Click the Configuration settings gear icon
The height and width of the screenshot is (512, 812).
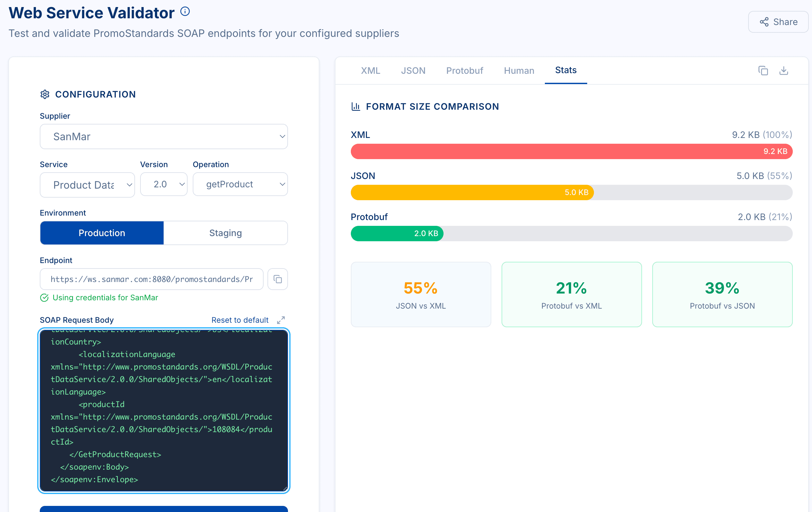coord(45,94)
